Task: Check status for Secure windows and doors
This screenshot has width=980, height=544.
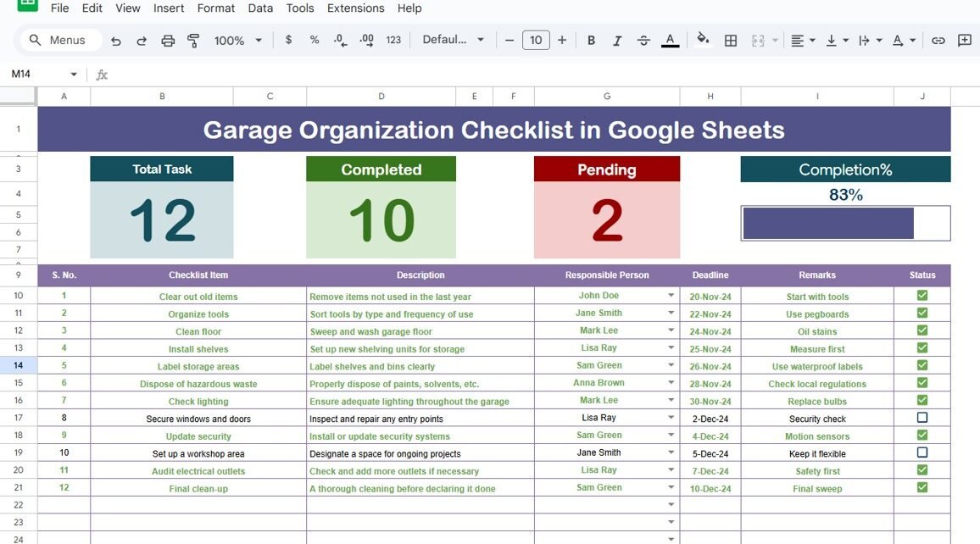Action: 922,417
